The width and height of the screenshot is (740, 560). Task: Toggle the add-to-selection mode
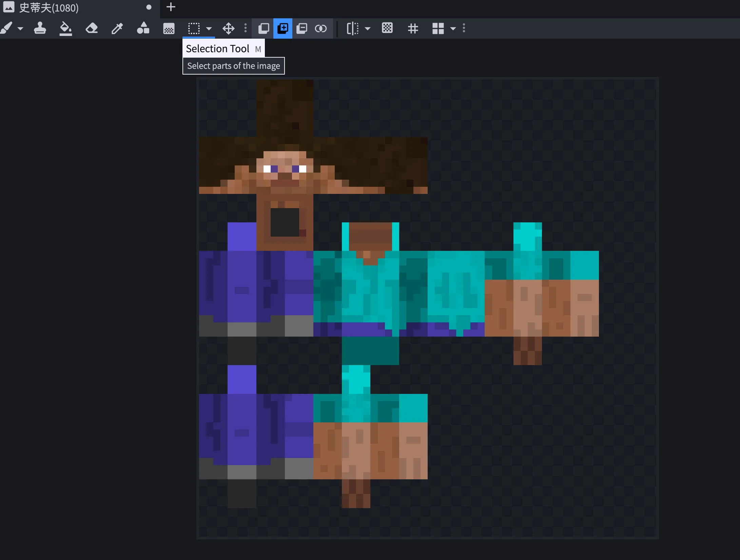tap(283, 28)
